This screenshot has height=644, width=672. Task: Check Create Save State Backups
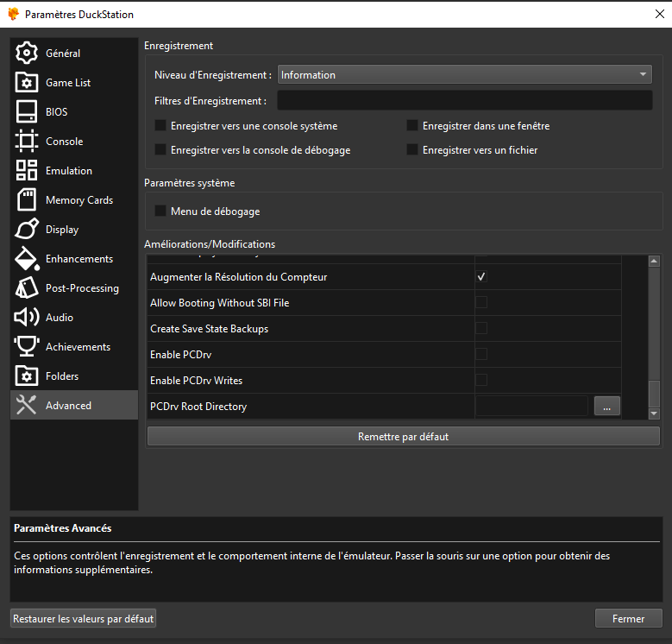click(x=481, y=328)
